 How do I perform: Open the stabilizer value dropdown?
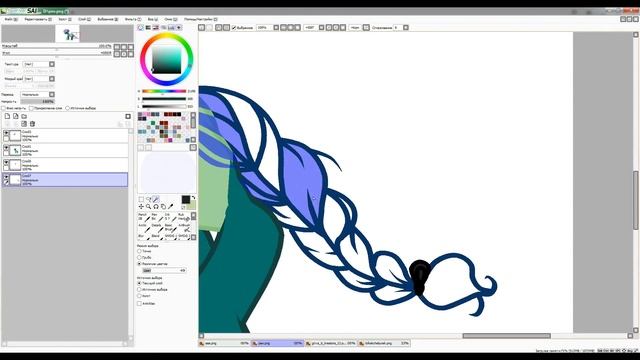click(x=406, y=27)
